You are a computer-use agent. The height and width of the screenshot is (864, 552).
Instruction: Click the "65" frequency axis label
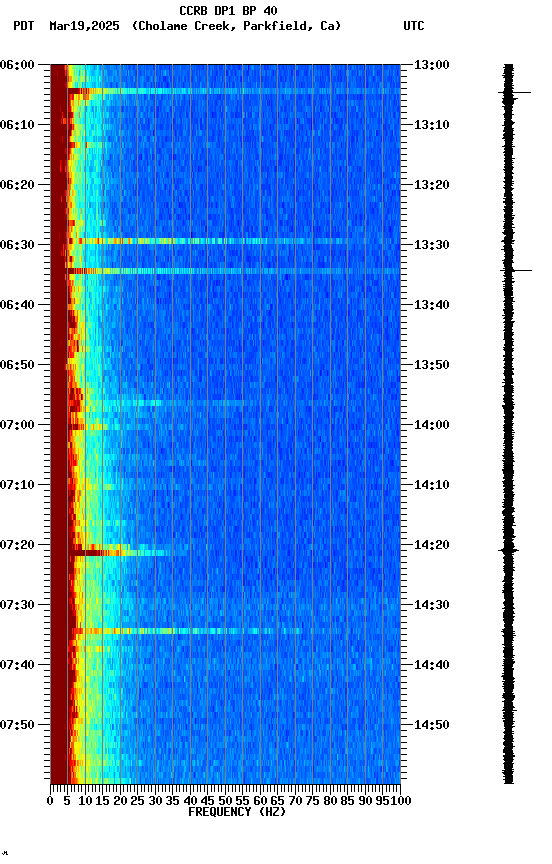[277, 801]
